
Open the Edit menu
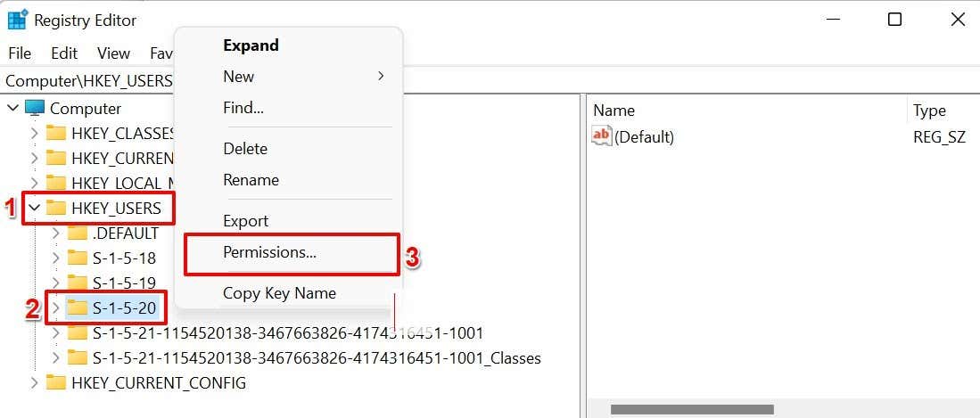(64, 53)
